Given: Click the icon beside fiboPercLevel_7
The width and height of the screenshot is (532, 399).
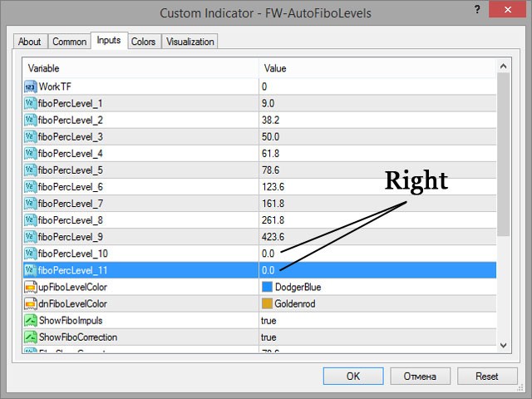Looking at the screenshot, I should pos(30,204).
